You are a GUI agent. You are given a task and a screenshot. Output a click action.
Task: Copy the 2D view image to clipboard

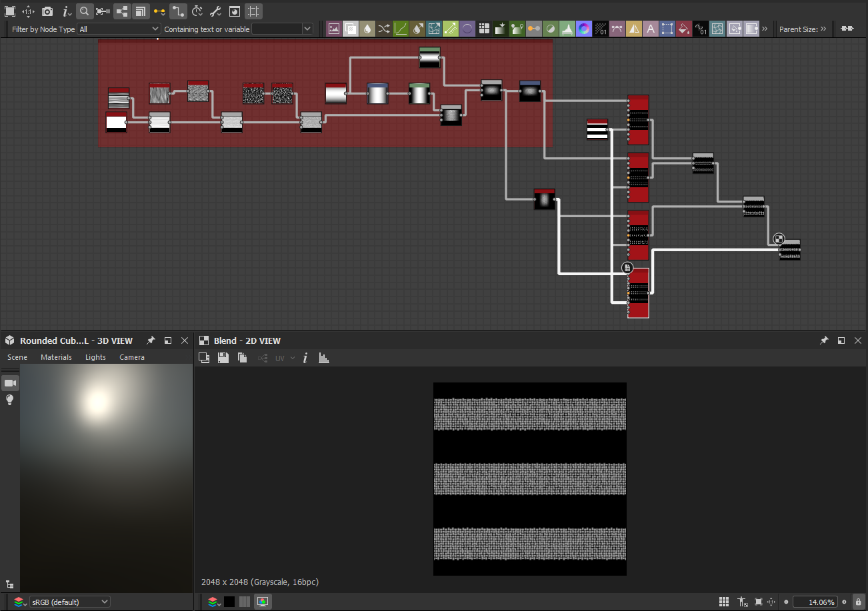point(243,358)
